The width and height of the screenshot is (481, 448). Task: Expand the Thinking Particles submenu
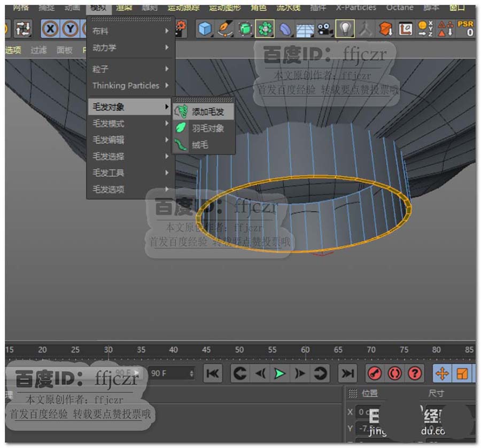(131, 86)
